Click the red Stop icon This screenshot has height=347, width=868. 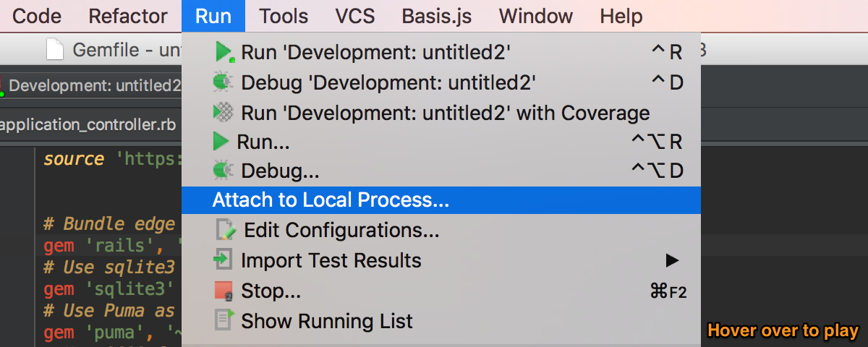pyautogui.click(x=224, y=291)
